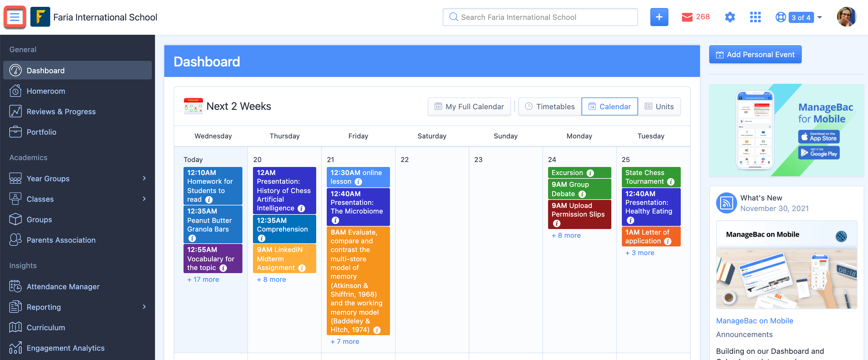
Task: Open the 12:30AM online lesson event
Action: pyautogui.click(x=358, y=177)
